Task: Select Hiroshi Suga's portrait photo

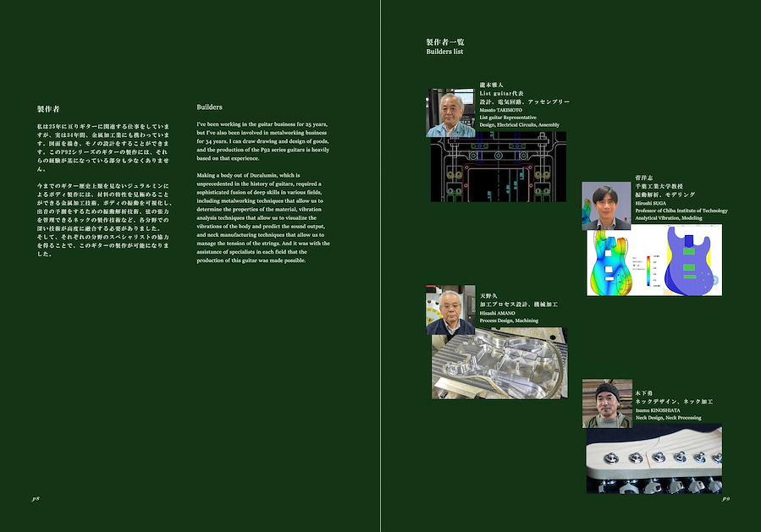Action: pyautogui.click(x=606, y=206)
